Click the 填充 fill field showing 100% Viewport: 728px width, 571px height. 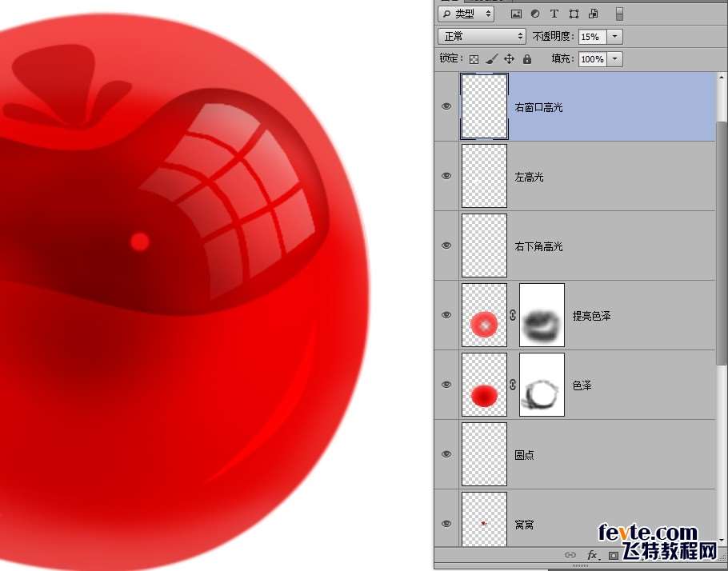point(593,59)
